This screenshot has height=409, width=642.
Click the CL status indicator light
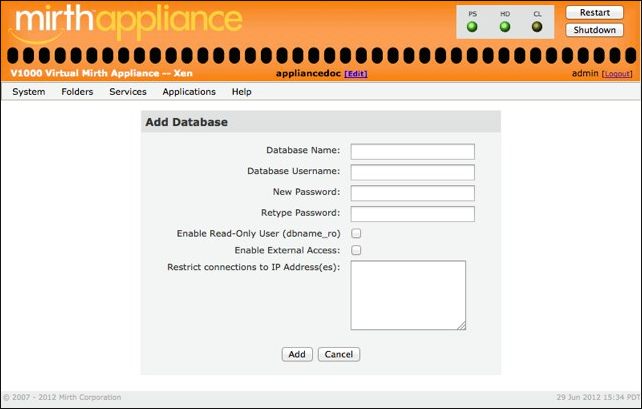coord(537,27)
